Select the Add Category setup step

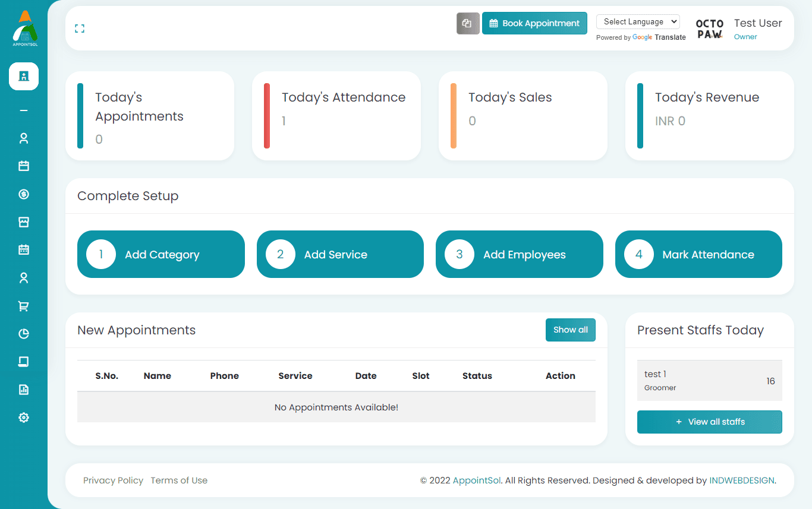tap(160, 254)
